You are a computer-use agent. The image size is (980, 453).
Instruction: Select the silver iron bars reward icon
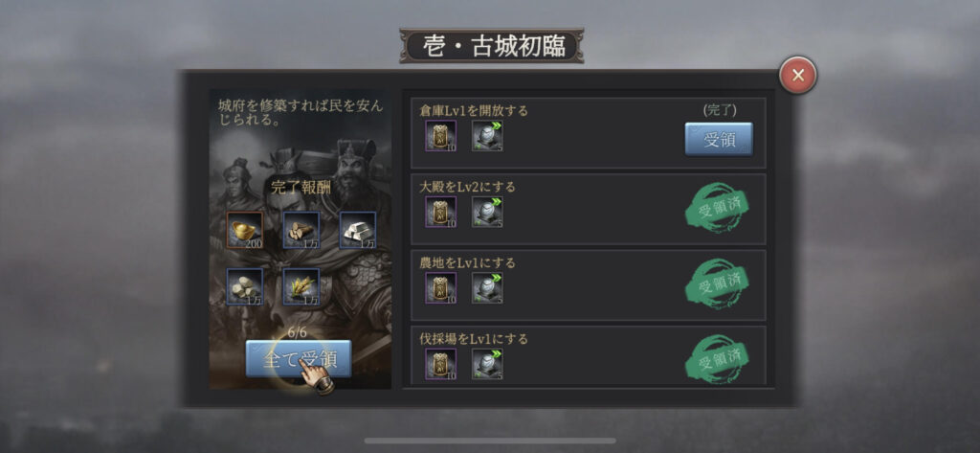tap(358, 230)
